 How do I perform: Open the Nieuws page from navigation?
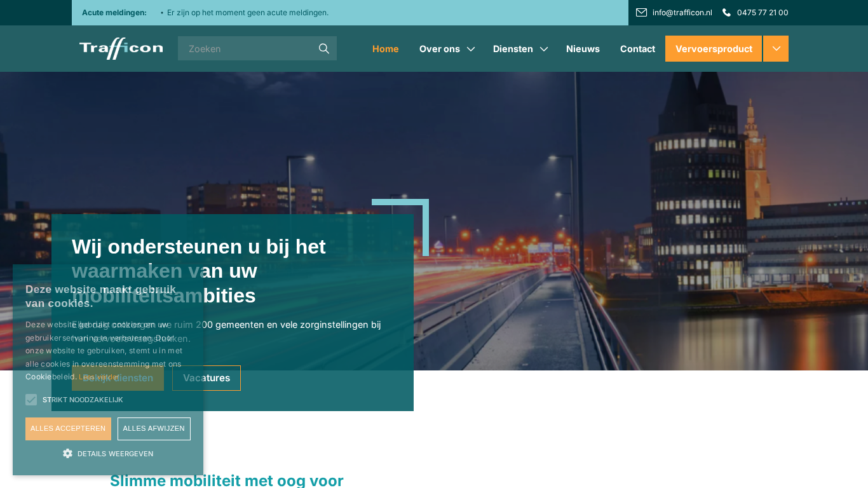582,48
